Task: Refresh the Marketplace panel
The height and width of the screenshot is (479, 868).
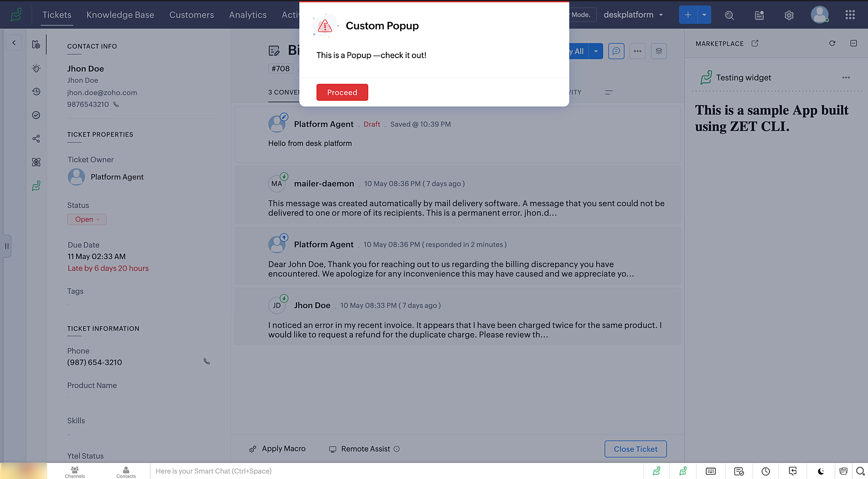Action: pos(832,43)
